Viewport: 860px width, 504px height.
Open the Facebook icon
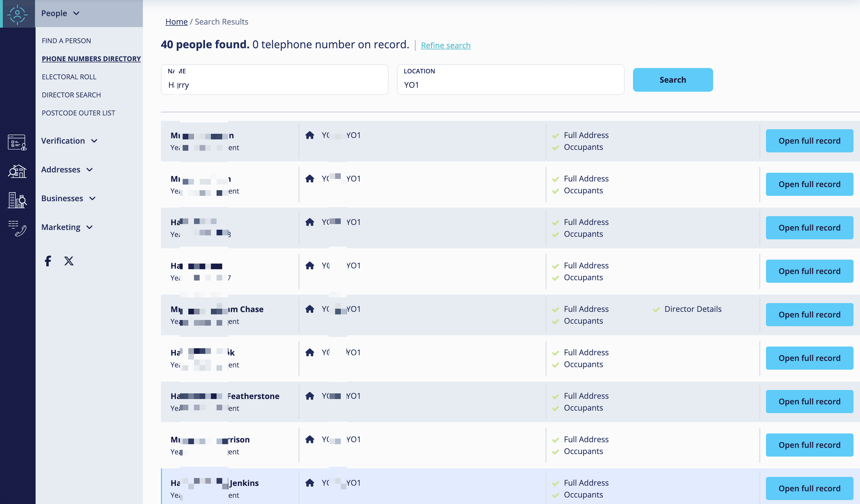click(47, 261)
